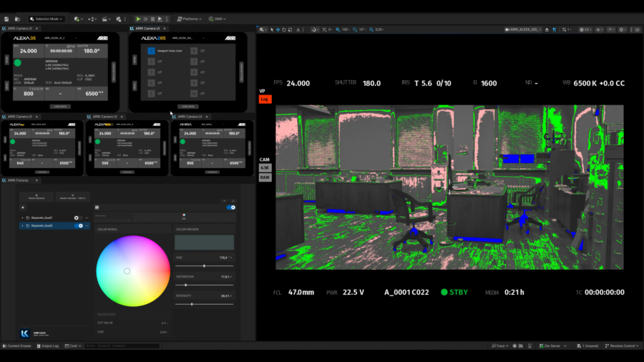Click the Skip frame forward button

[146, 19]
